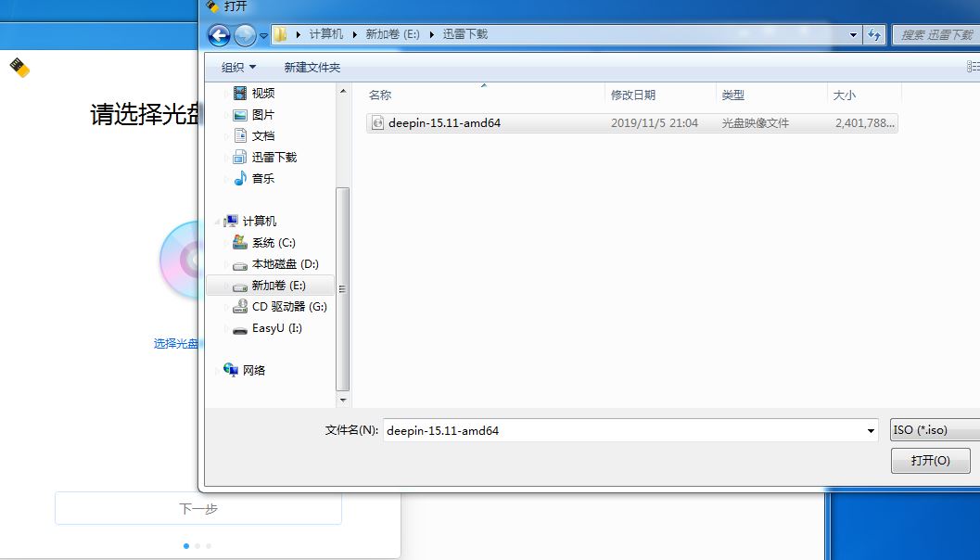
Task: Click the 2019/11/5 21:04 date cell
Action: tap(655, 123)
